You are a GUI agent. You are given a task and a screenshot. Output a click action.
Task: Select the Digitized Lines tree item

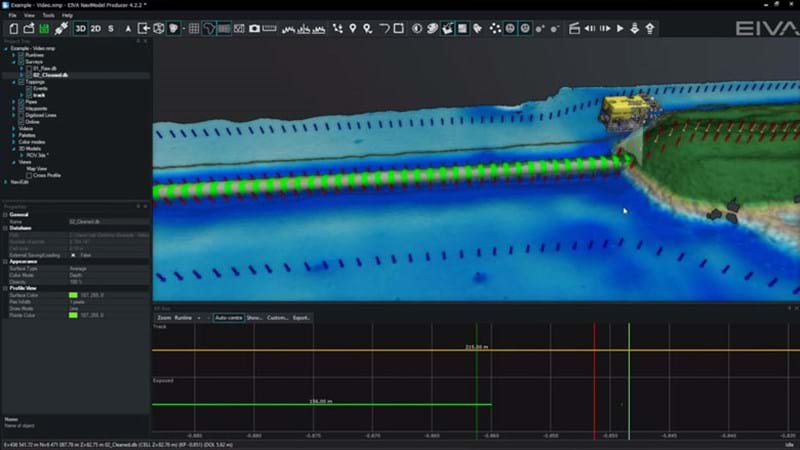point(41,115)
